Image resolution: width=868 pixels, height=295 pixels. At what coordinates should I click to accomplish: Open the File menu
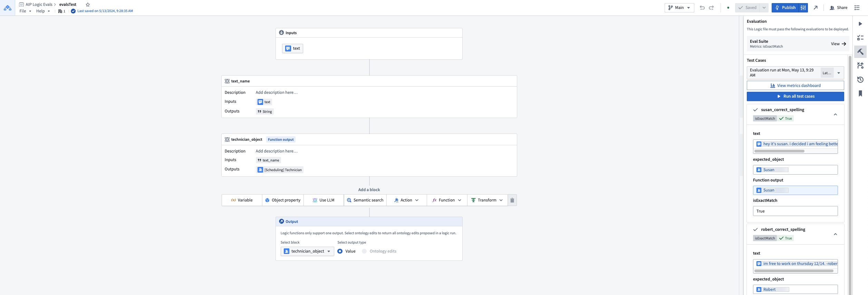[25, 11]
